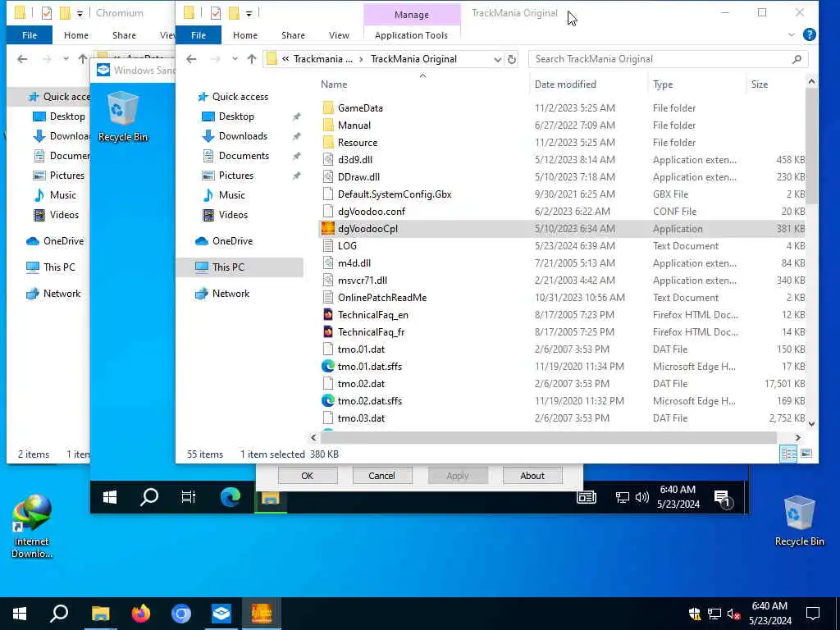Open Chromium window toolbar customize dropdown
This screenshot has height=630, width=840.
click(x=80, y=13)
